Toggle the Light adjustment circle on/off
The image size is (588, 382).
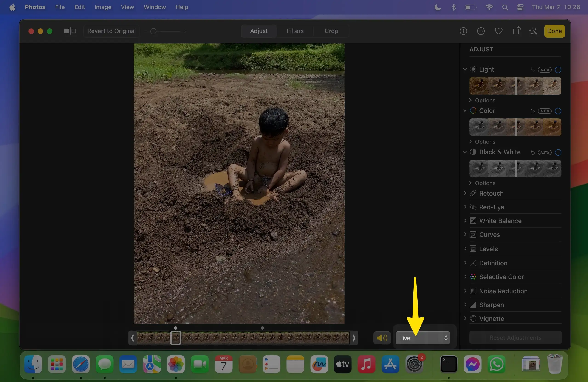point(558,70)
